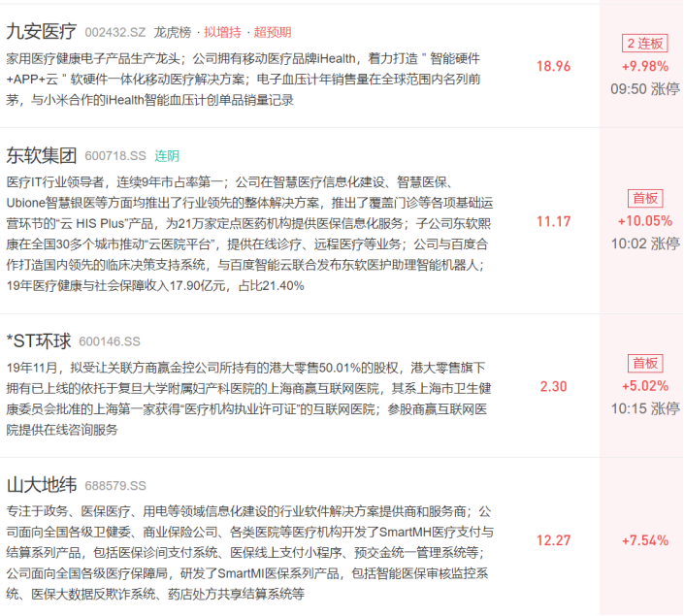
Task: Open the 山大地纬 stock name link
Action: [x=42, y=485]
